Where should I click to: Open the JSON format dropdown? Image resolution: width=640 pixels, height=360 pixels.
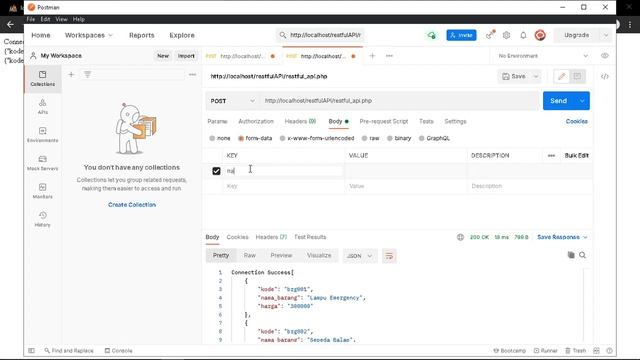click(x=360, y=256)
